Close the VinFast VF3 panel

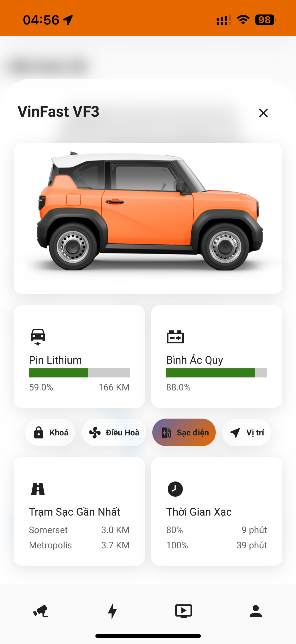coord(263,113)
